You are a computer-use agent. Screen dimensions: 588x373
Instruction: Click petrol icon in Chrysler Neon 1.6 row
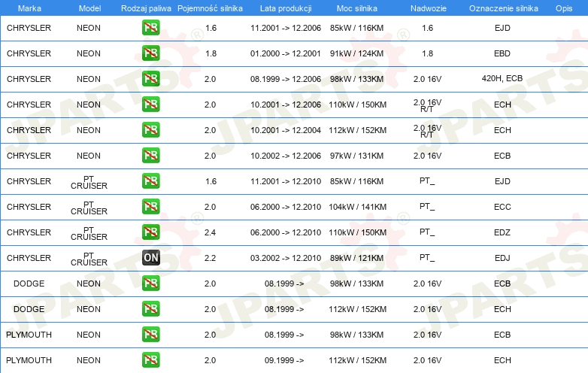click(150, 28)
